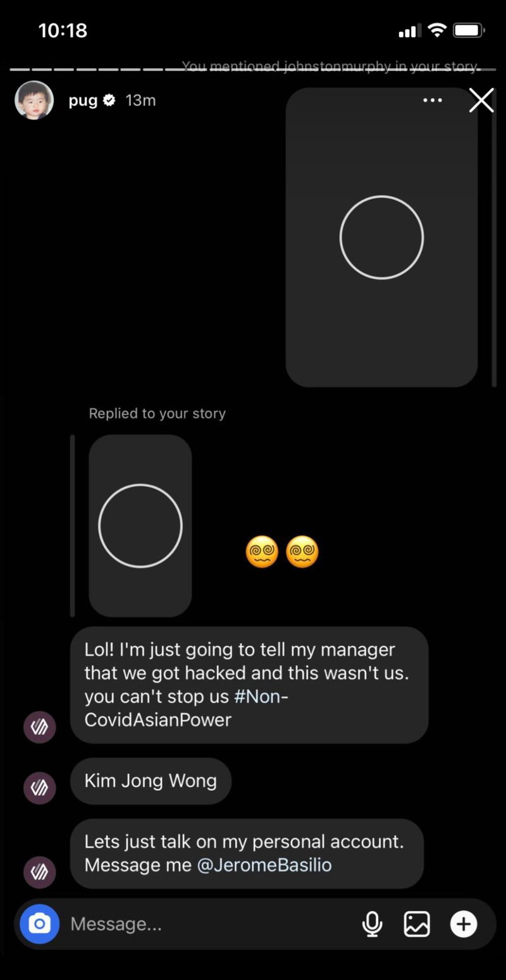Tap sender avatar beside Kim Jong Wong message
Image resolution: width=506 pixels, height=980 pixels.
[x=40, y=788]
